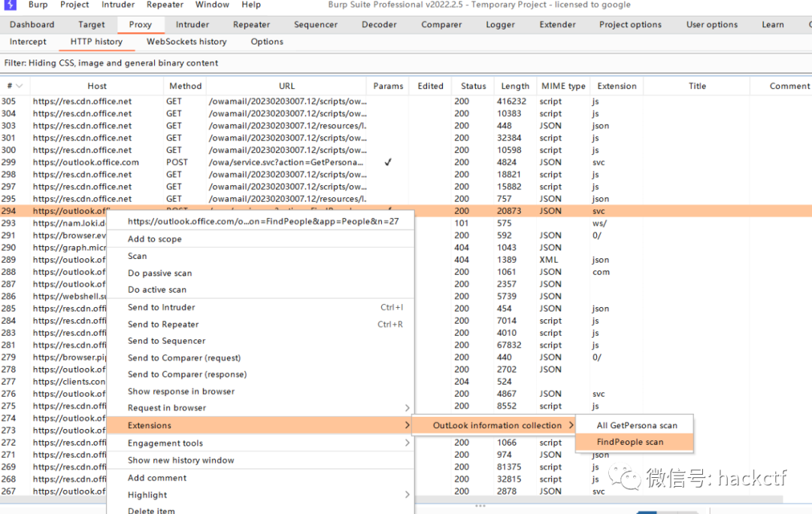This screenshot has width=812, height=514.
Task: Open the User options tab
Action: tap(712, 24)
